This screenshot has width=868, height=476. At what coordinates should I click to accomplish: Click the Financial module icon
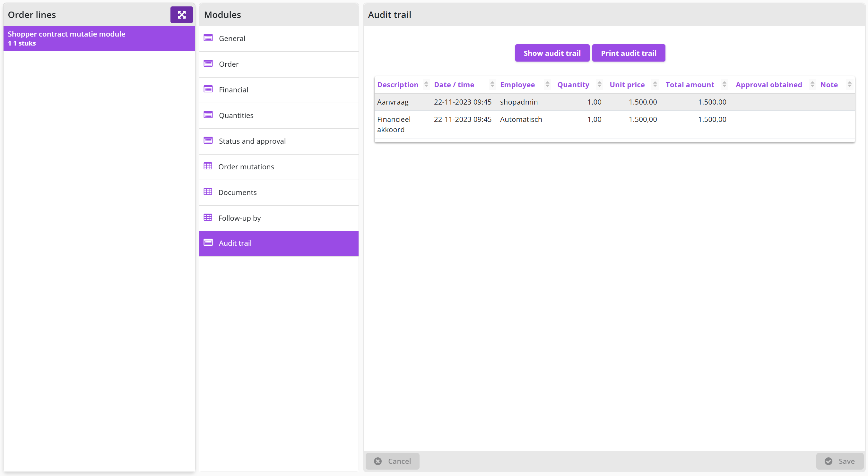[x=208, y=89]
